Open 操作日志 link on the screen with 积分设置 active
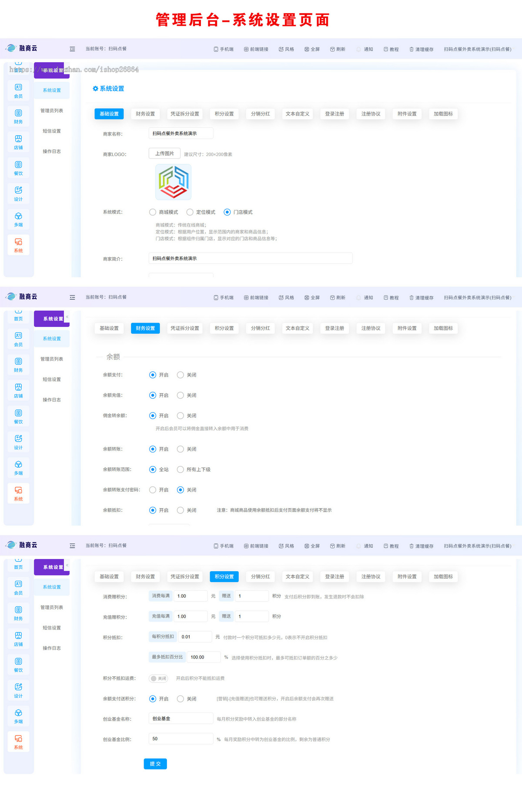 pos(52,648)
